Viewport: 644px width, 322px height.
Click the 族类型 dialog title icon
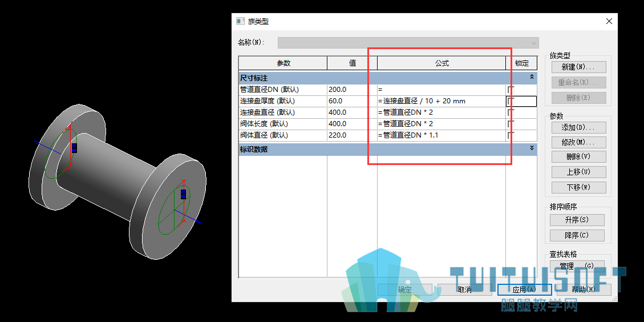click(x=240, y=21)
